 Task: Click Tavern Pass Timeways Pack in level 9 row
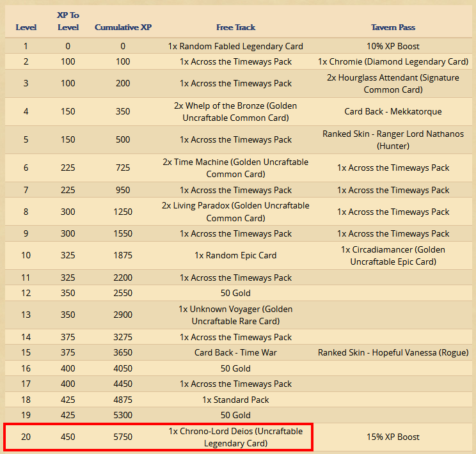393,233
